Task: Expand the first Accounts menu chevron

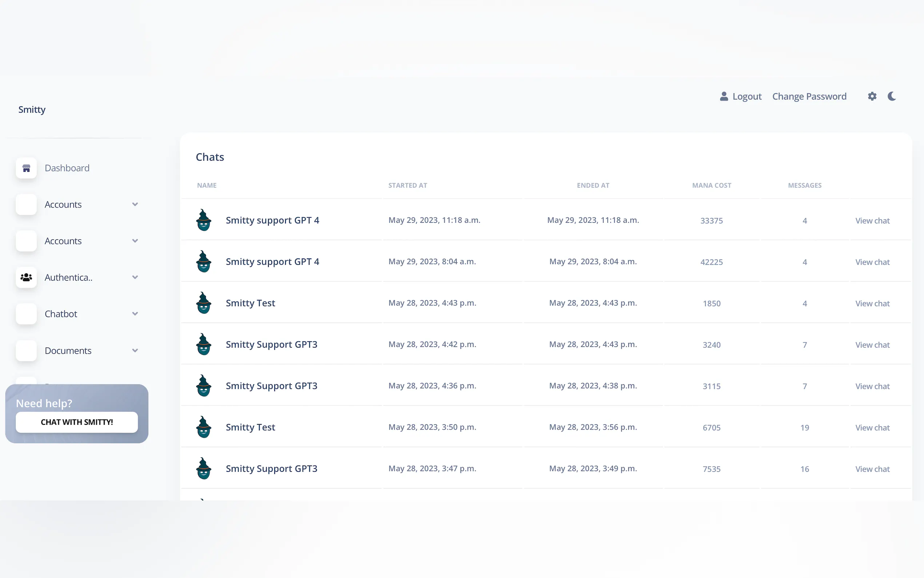Action: [x=135, y=205]
